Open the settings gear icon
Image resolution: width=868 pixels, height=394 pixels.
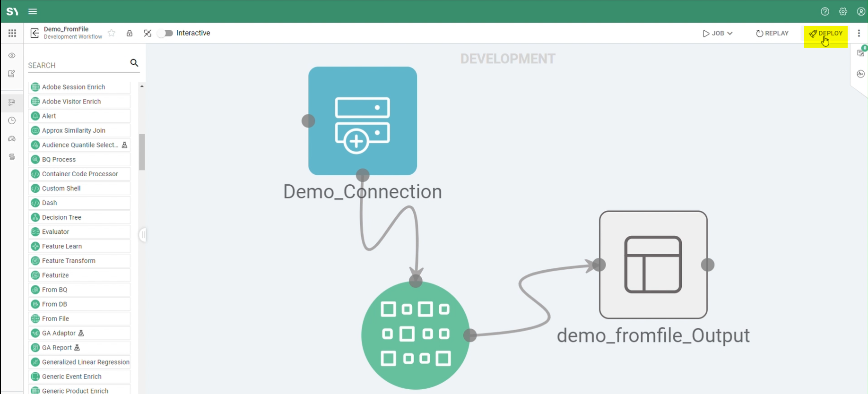[x=843, y=11]
